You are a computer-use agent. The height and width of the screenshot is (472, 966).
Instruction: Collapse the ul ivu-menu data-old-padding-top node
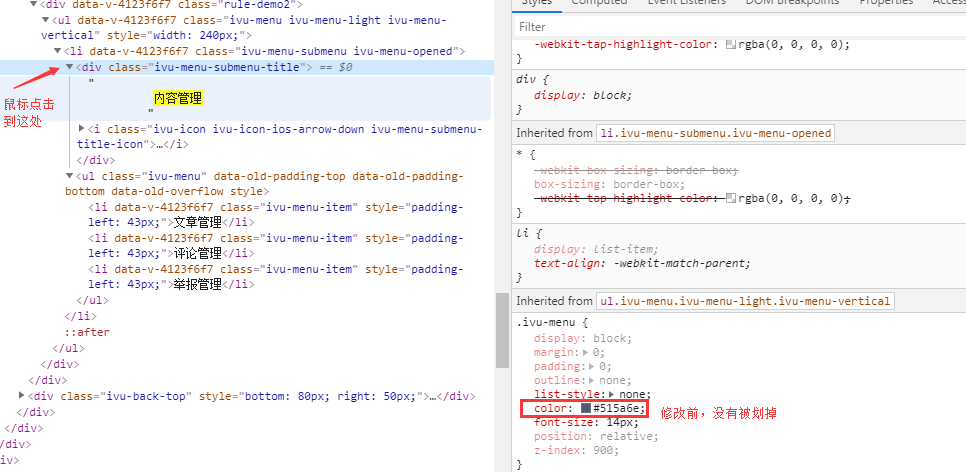coord(70,176)
